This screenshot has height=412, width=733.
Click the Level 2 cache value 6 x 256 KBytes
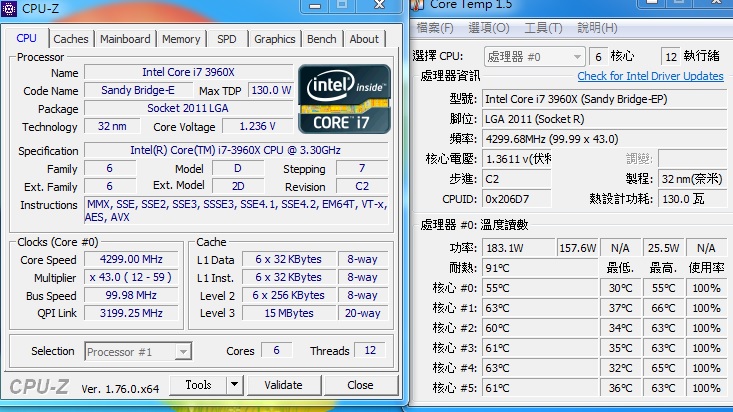[x=289, y=295]
